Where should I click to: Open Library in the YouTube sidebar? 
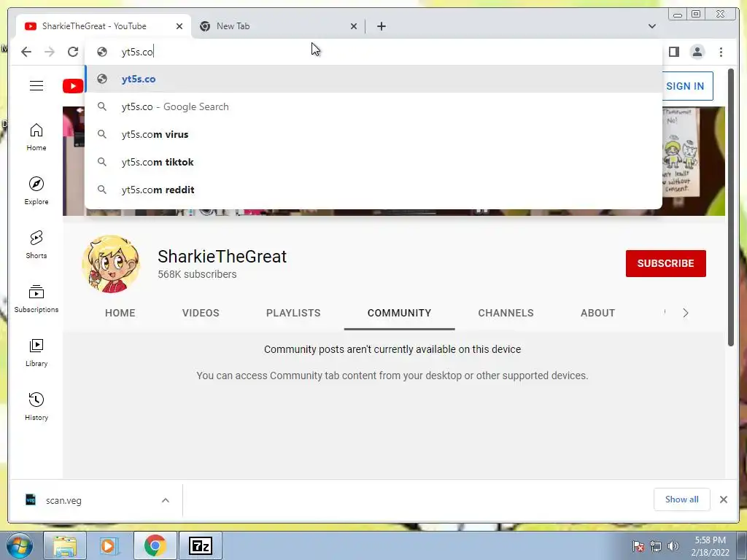[36, 353]
